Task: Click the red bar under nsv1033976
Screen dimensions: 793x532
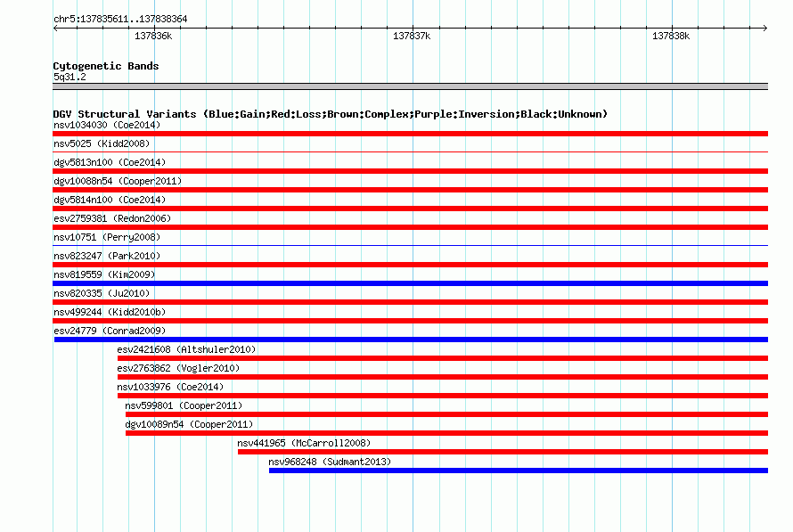Action: [x=443, y=396]
